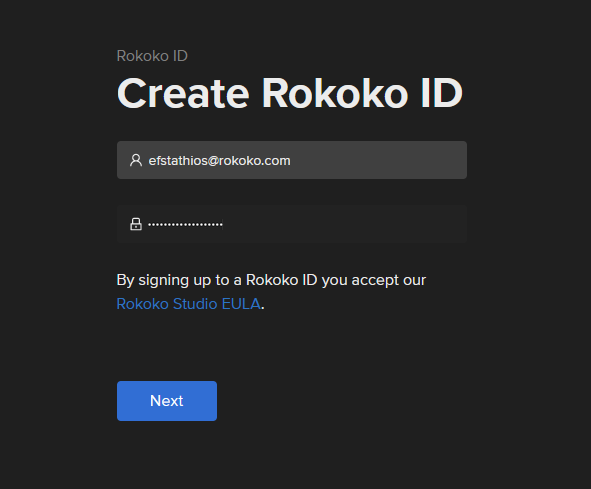Image resolution: width=591 pixels, height=489 pixels.
Task: Click the word 'Create' in the heading
Action: click(x=183, y=94)
